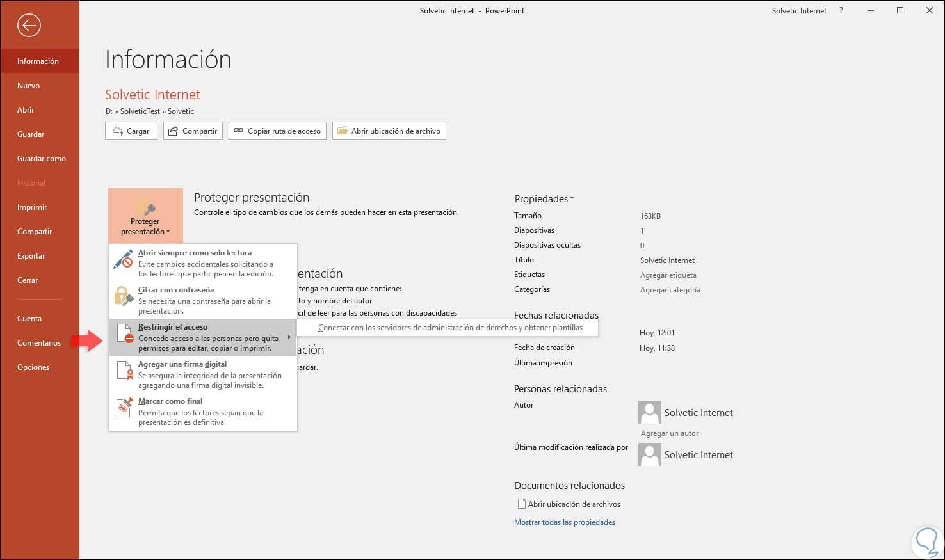Viewport: 945px width, 560px height.
Task: Click the Cargar cloud upload icon
Action: 118,131
